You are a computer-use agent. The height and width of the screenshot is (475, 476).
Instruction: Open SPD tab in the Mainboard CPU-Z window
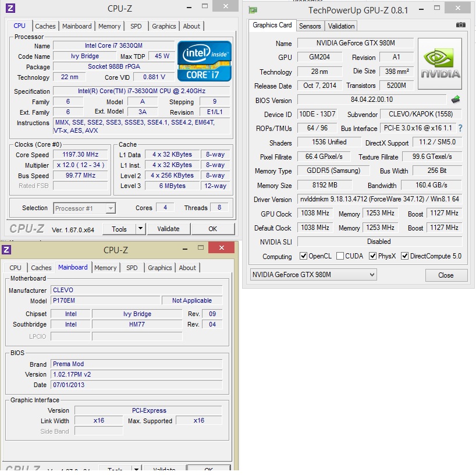pyautogui.click(x=132, y=268)
